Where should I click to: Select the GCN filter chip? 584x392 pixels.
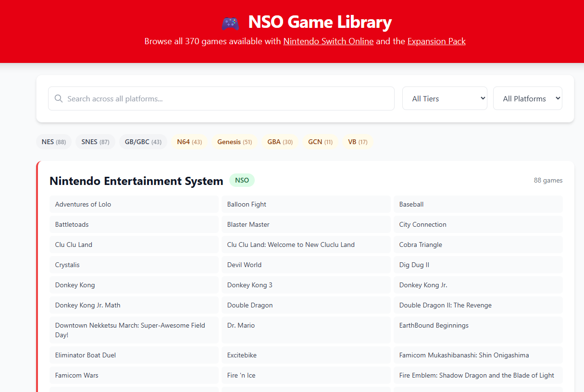[x=320, y=142]
